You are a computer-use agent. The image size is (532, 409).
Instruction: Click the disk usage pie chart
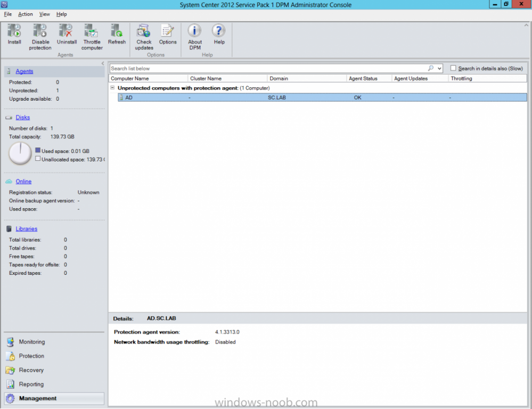(x=20, y=153)
